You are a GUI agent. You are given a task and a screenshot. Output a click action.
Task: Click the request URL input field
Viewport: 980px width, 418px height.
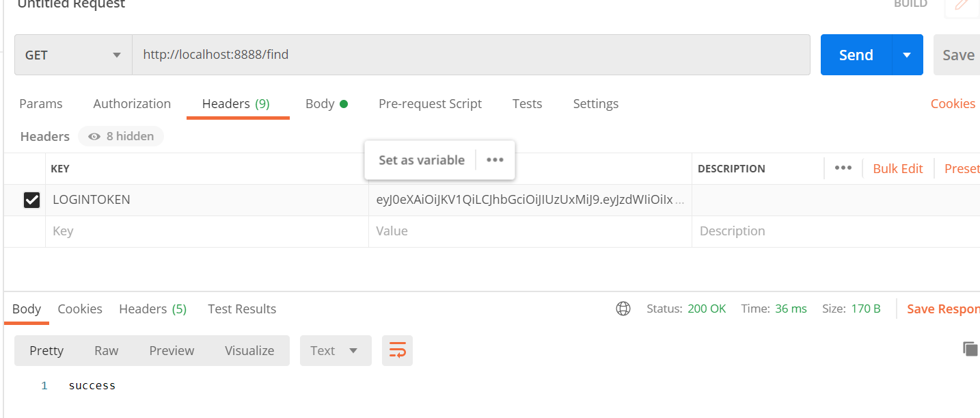point(471,55)
